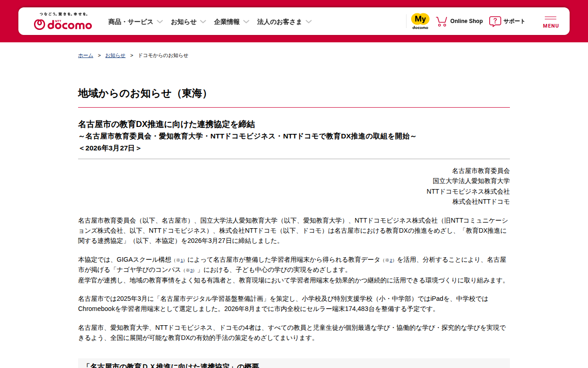Screen dimensions: 588x368
Task: Expand the 商品・サービス chevron
Action: pyautogui.click(x=160, y=22)
